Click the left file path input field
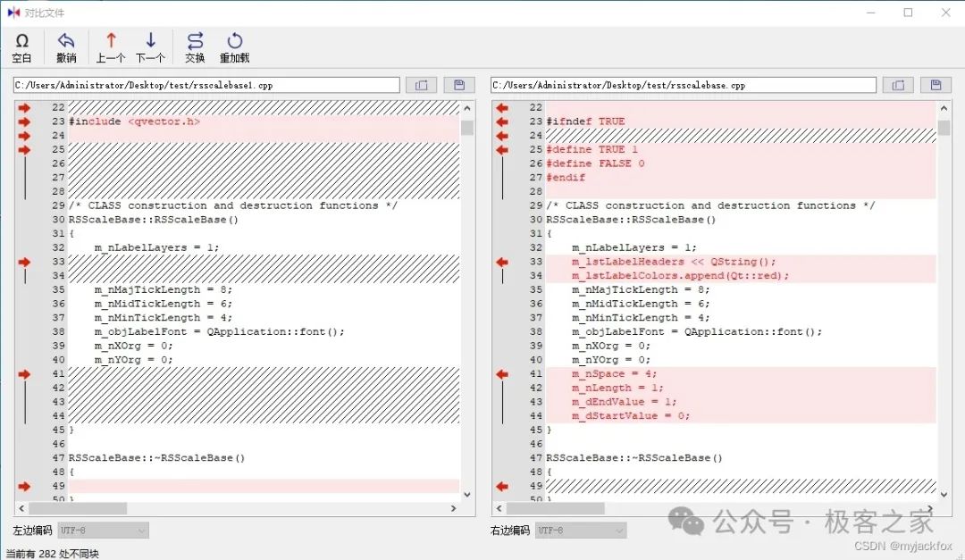The width and height of the screenshot is (965, 560). pos(206,85)
